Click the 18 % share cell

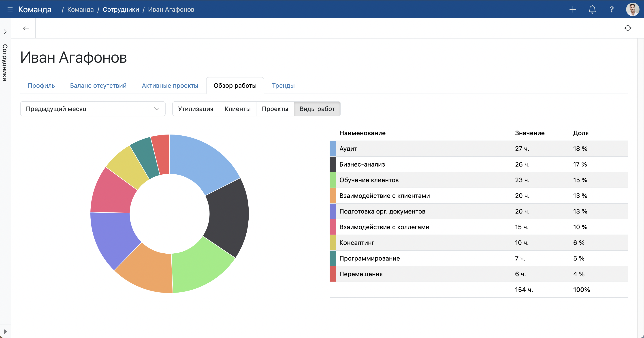(x=580, y=149)
